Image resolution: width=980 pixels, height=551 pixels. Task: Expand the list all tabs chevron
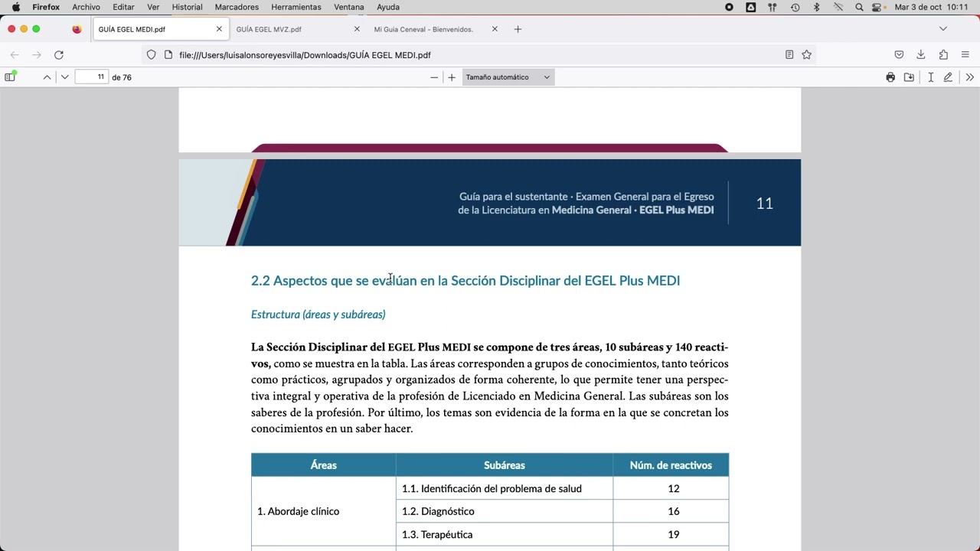943,29
